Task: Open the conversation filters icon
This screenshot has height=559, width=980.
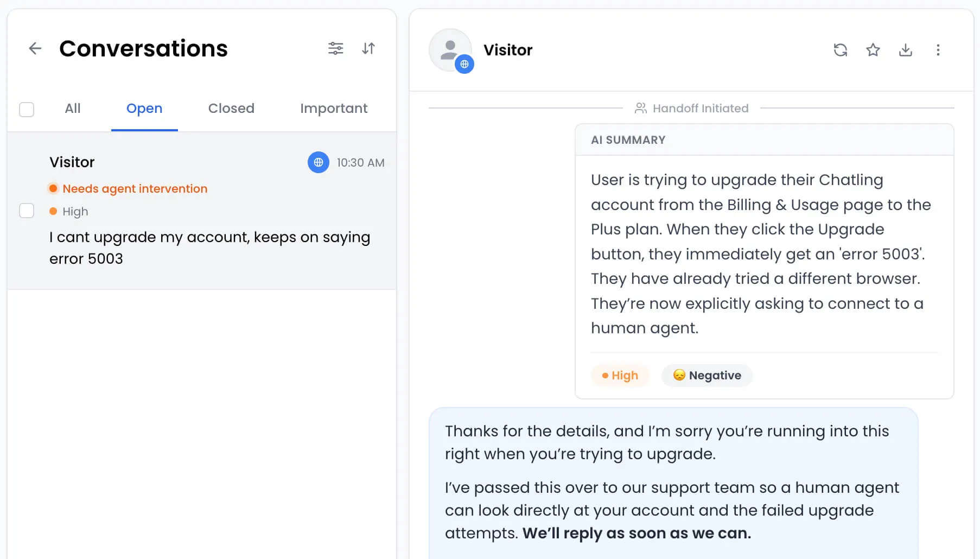Action: [x=335, y=49]
